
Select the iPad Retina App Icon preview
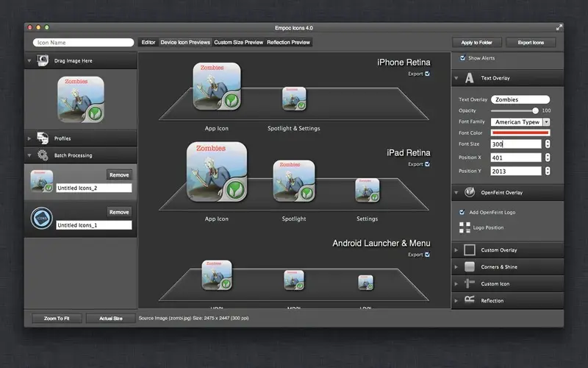(x=217, y=171)
